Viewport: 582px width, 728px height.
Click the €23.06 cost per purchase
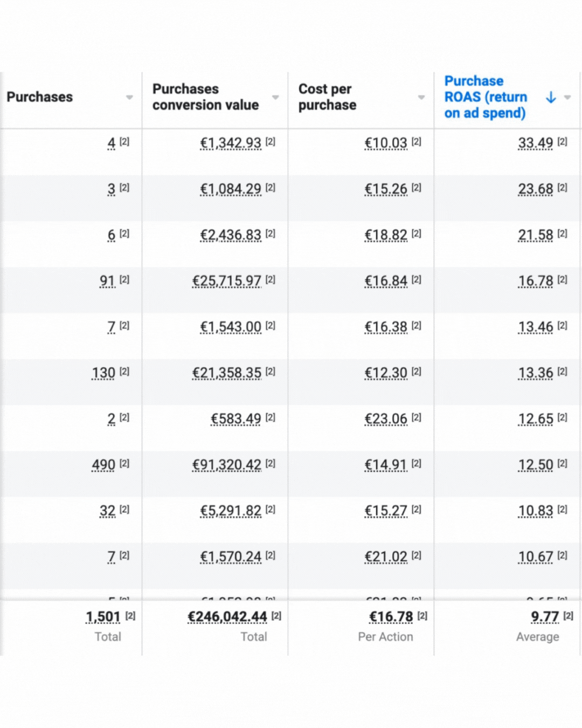point(386,419)
